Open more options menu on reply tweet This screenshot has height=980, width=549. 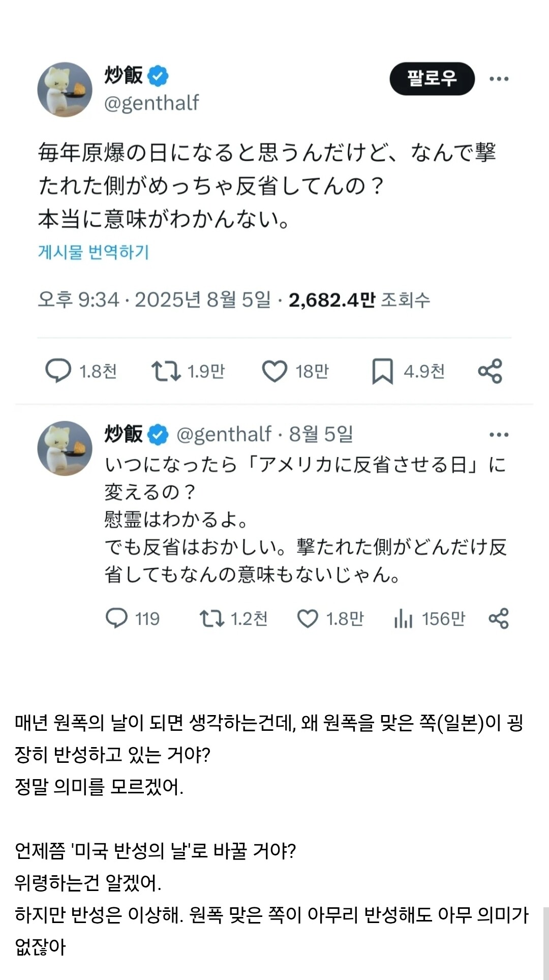click(499, 434)
